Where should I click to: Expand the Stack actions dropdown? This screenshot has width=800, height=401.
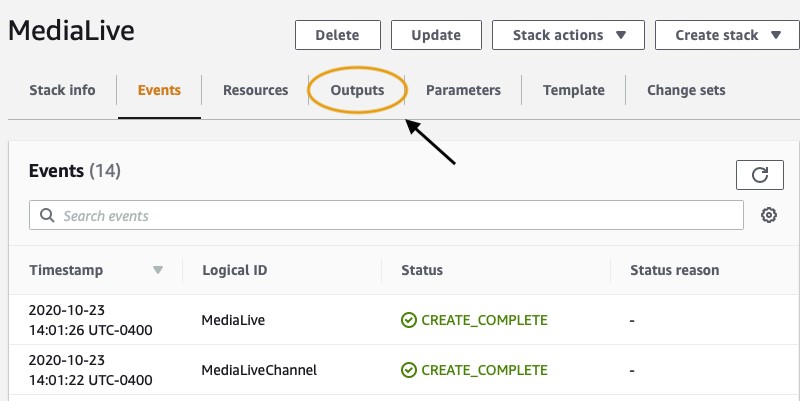tap(568, 35)
